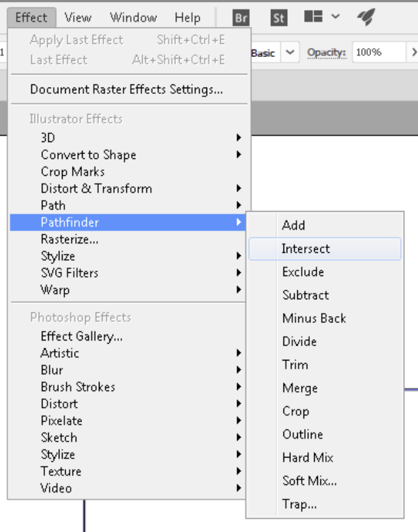Open Effect Gallery from Photoshop Effects
The width and height of the screenshot is (418, 532).
81,336
